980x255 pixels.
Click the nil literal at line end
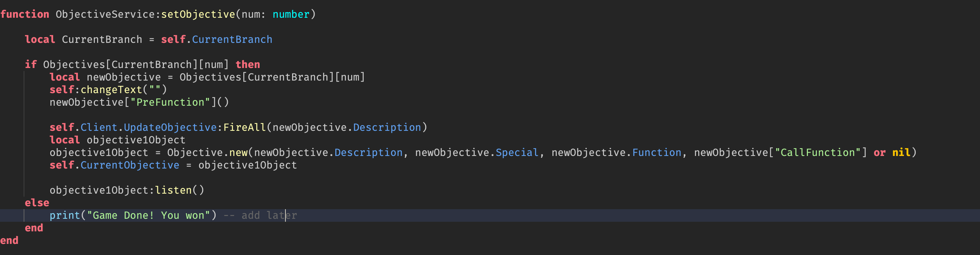901,153
